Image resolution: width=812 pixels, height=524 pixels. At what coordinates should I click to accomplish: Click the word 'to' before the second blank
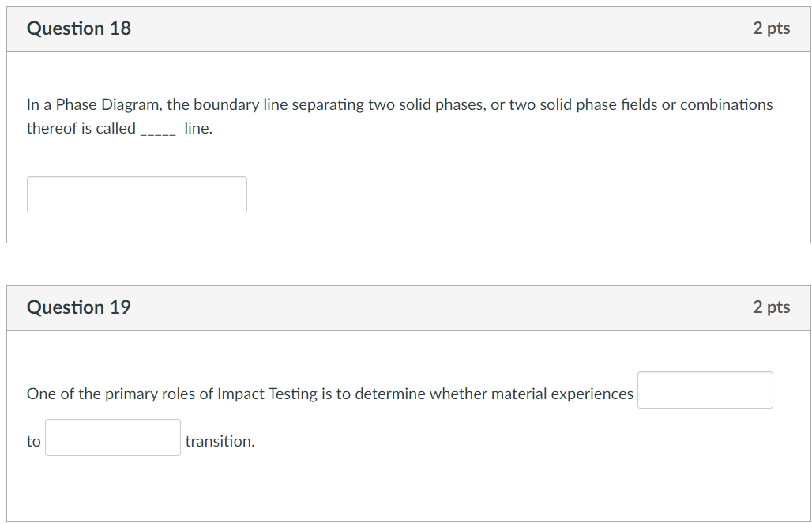33,441
